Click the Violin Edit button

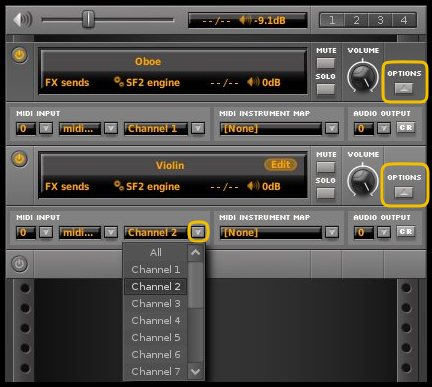point(281,165)
